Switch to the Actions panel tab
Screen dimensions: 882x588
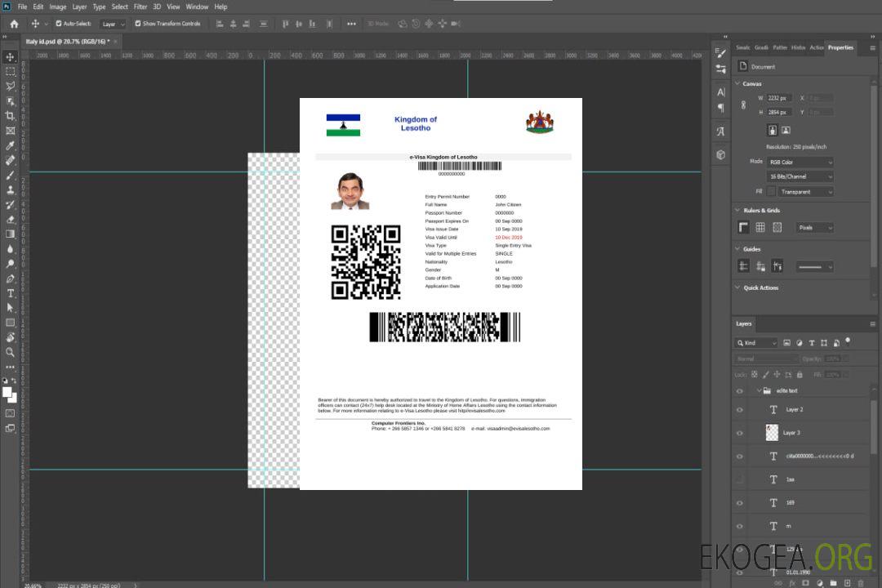click(816, 47)
